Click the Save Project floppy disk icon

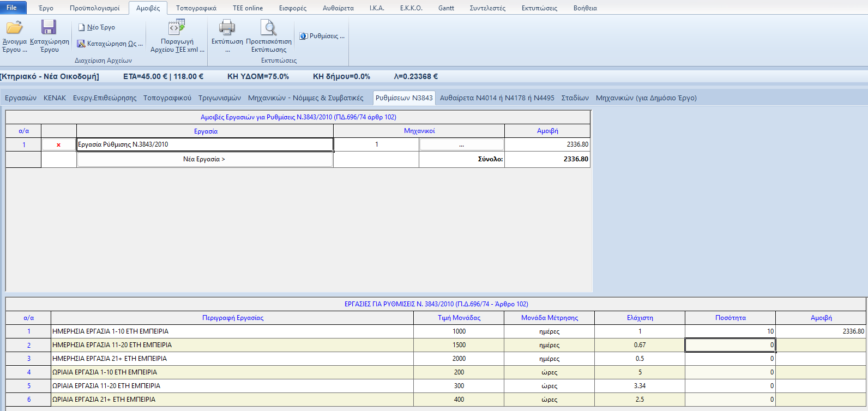tap(49, 28)
